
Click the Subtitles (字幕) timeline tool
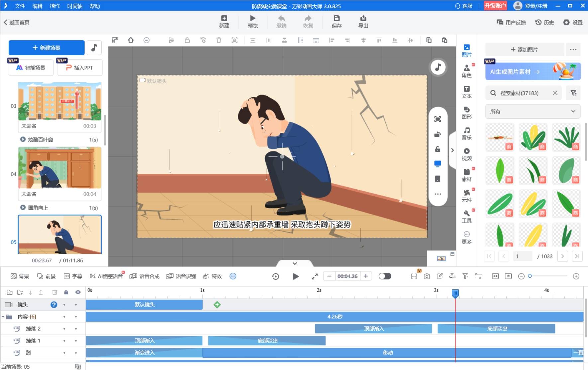point(73,276)
